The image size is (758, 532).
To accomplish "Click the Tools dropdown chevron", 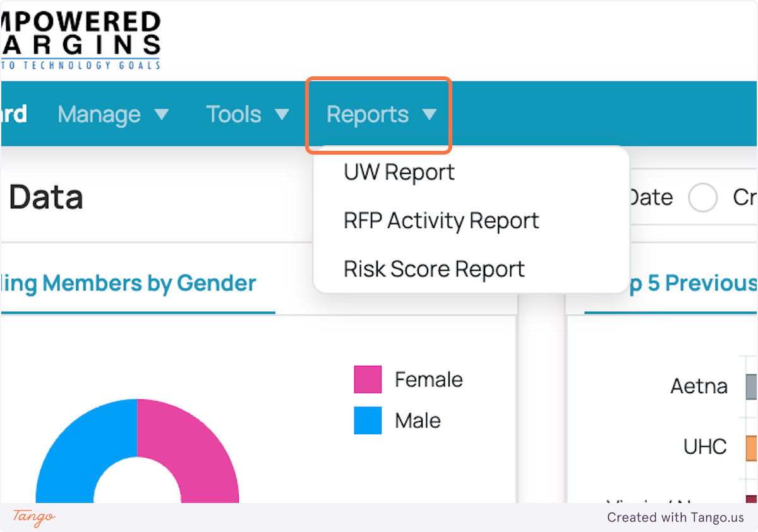I will 283,115.
